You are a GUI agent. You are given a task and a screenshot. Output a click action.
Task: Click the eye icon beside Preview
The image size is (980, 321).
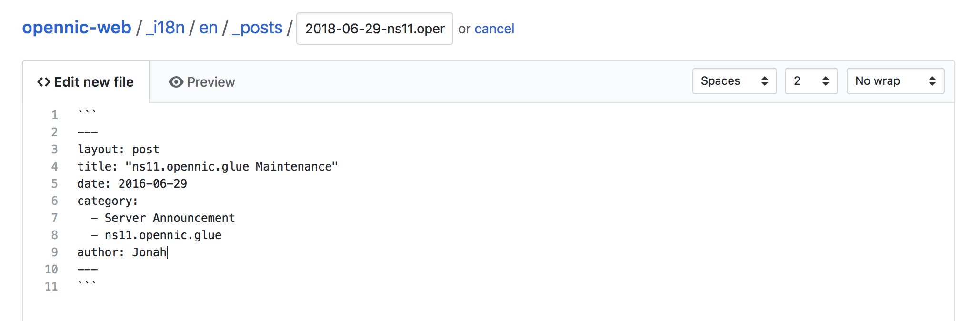(176, 82)
